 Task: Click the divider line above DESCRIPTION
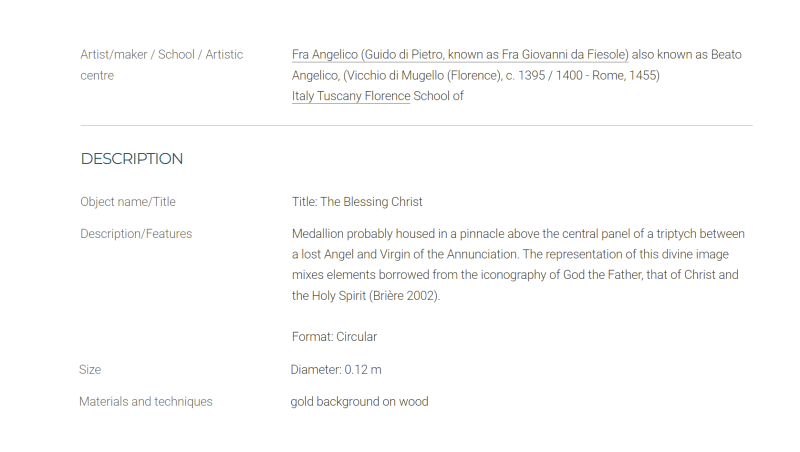pyautogui.click(x=416, y=125)
